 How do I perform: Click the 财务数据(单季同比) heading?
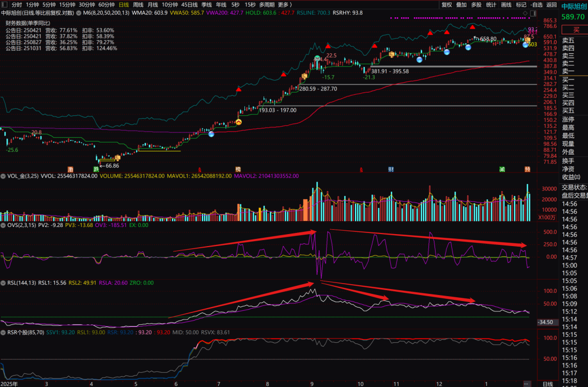(x=28, y=23)
